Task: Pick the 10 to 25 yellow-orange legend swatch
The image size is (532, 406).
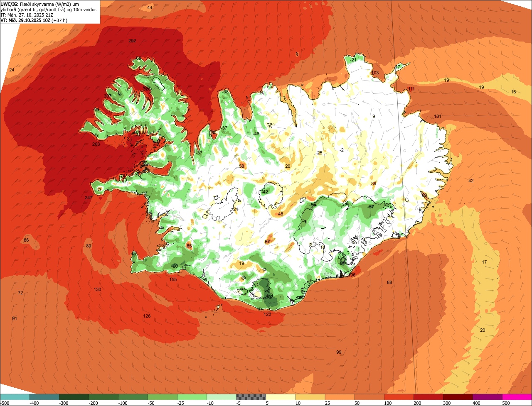Action: [x=310, y=397]
